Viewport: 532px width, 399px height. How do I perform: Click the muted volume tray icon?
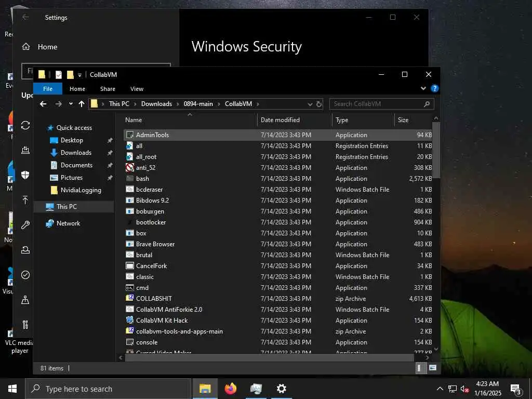tap(465, 389)
